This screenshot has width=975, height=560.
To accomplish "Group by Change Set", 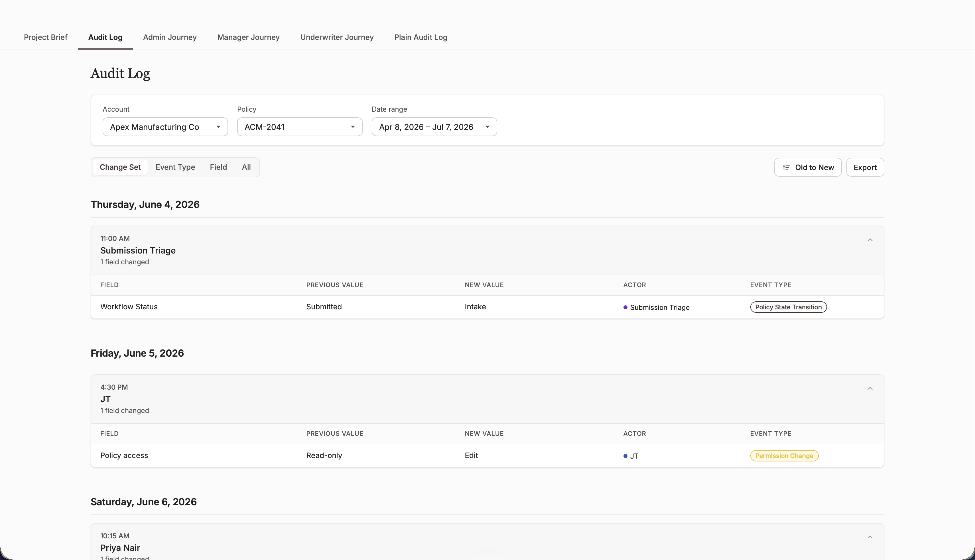I will [120, 167].
